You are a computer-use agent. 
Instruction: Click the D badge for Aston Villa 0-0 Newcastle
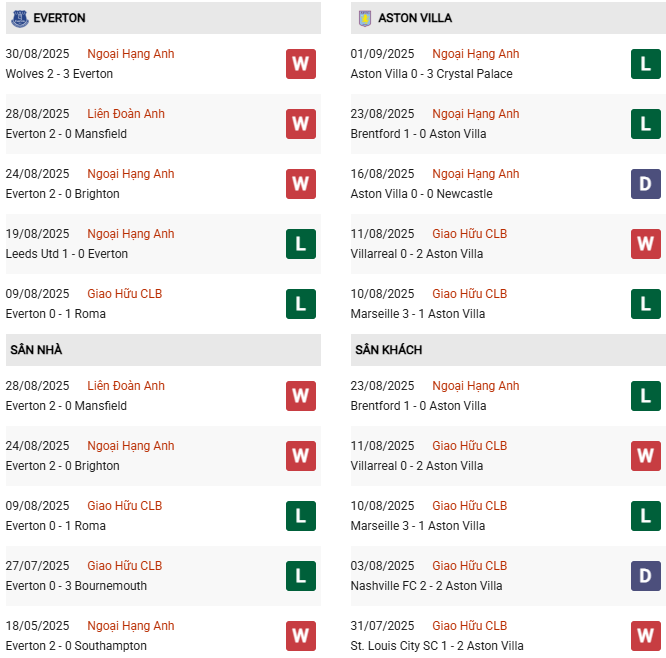(x=646, y=184)
